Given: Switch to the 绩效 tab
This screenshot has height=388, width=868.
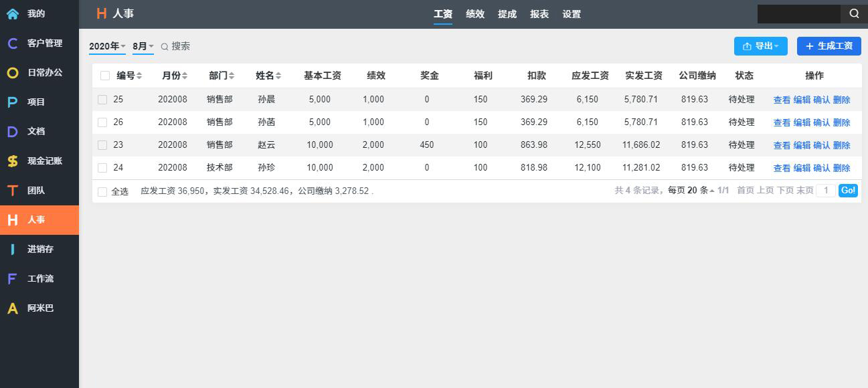Looking at the screenshot, I should click(x=475, y=14).
